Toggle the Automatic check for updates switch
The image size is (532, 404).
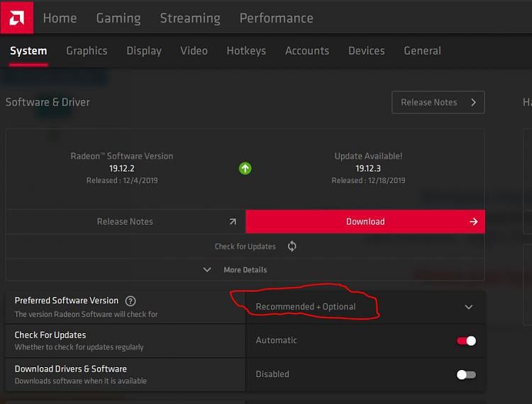click(467, 341)
